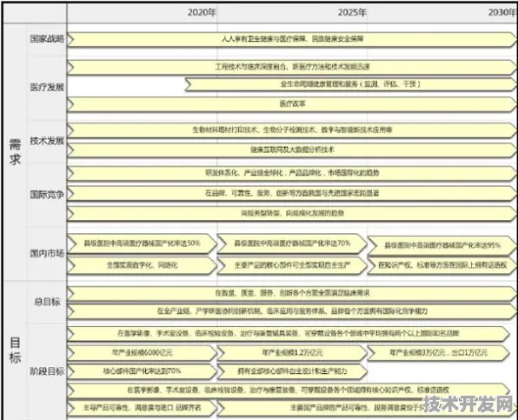Click the bar ending 拥有两个以上国际知名品牌
518x420 pixels.
coord(289,334)
